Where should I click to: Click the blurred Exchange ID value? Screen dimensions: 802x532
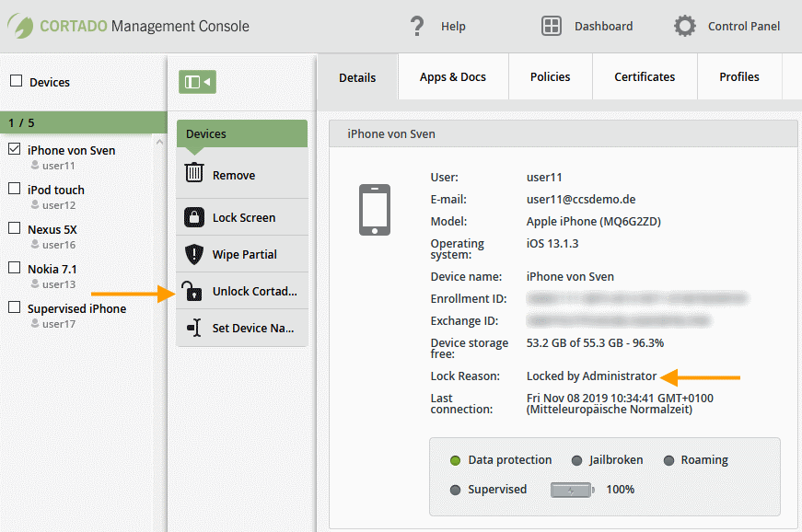point(619,321)
